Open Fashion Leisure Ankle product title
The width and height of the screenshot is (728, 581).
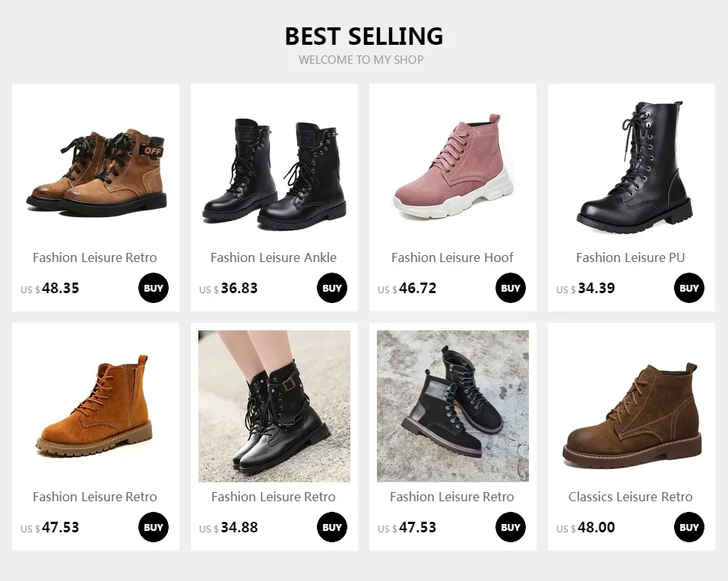pyautogui.click(x=274, y=257)
